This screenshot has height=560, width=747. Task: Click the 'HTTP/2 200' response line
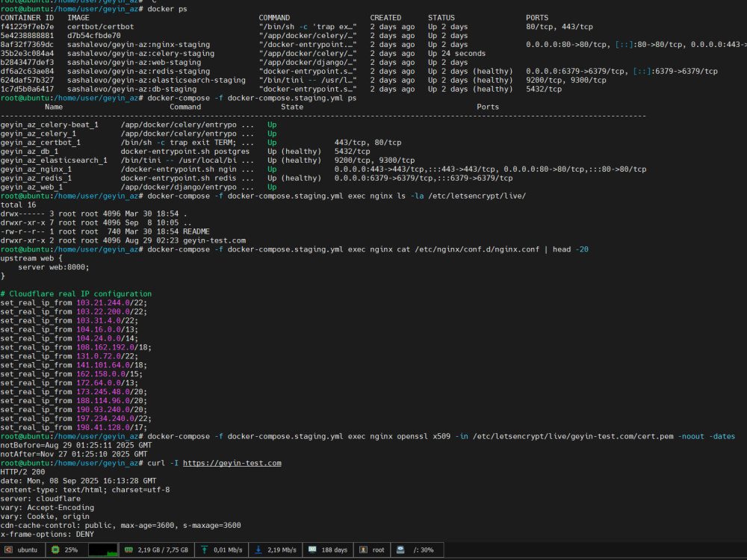pyautogui.click(x=23, y=472)
